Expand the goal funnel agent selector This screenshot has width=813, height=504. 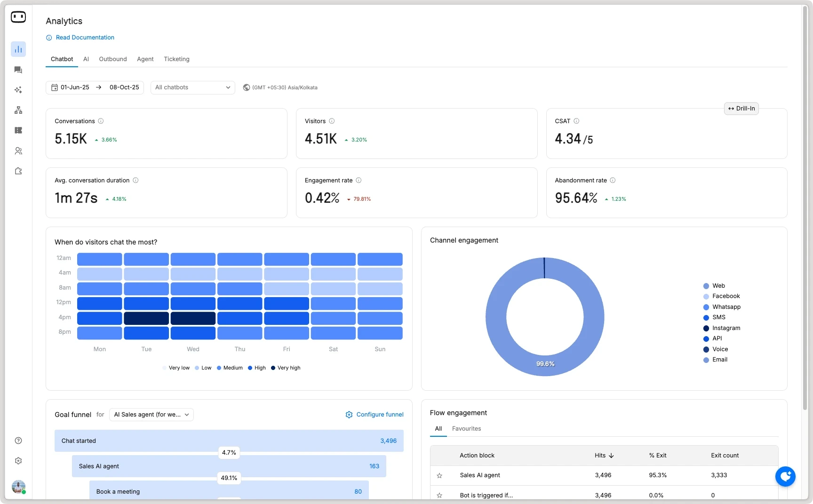tap(151, 415)
